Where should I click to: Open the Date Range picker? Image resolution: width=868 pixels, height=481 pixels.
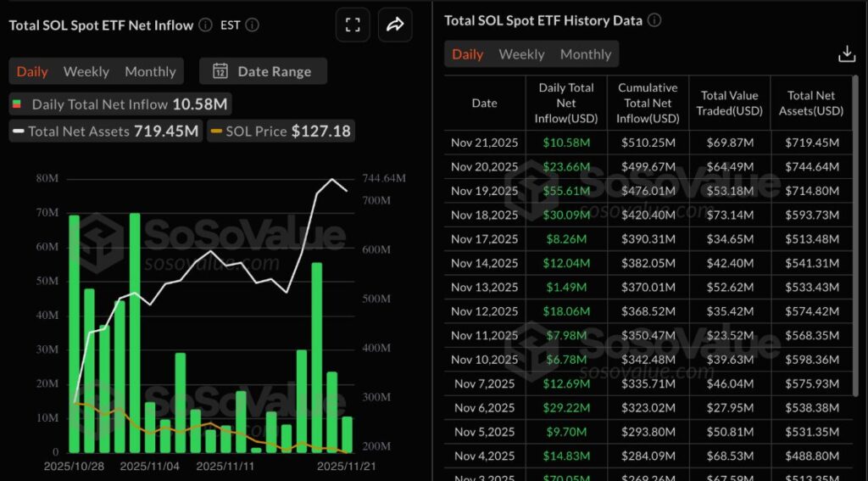tap(264, 71)
